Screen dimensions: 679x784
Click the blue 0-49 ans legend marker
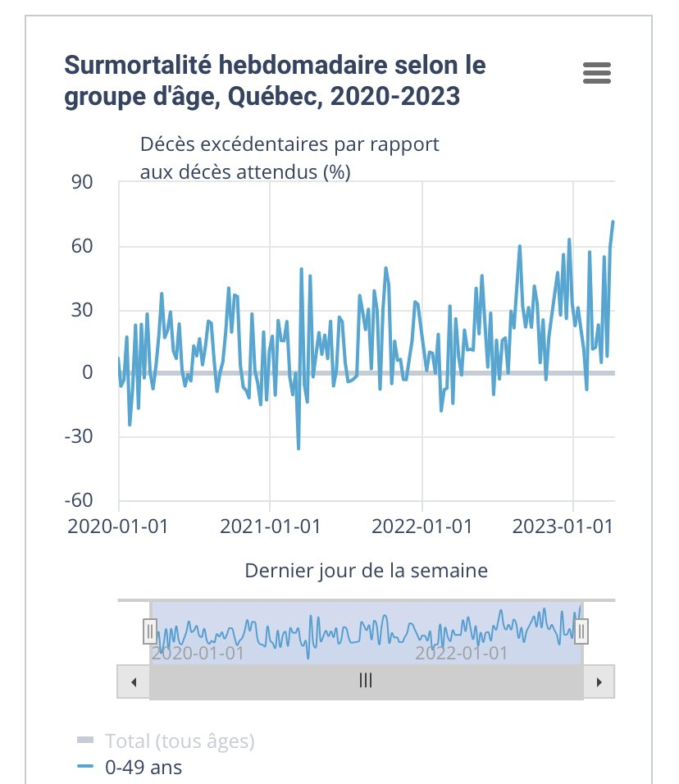point(85,766)
